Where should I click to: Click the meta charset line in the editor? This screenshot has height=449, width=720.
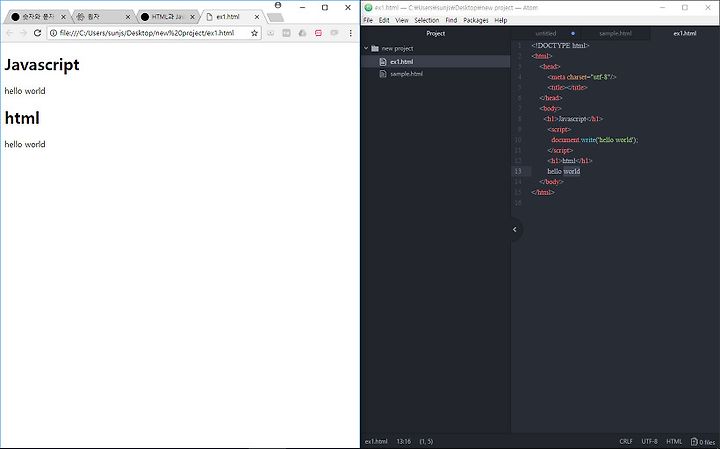pos(582,77)
